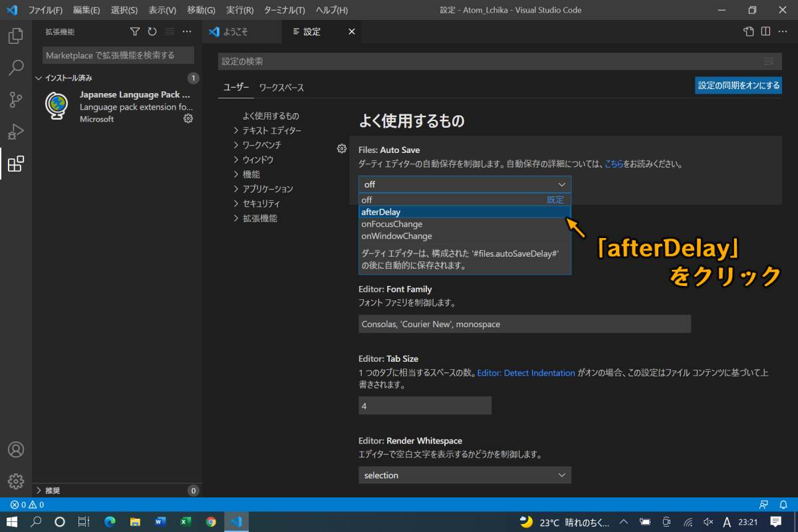Refresh the extensions list
This screenshot has width=798, height=532.
(152, 32)
